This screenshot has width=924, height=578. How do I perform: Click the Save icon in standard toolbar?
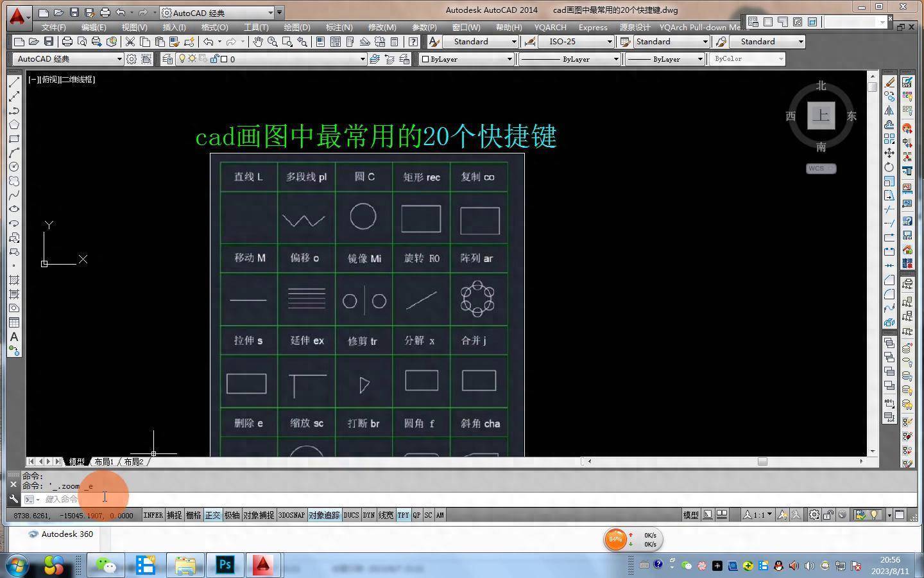pyautogui.click(x=49, y=42)
